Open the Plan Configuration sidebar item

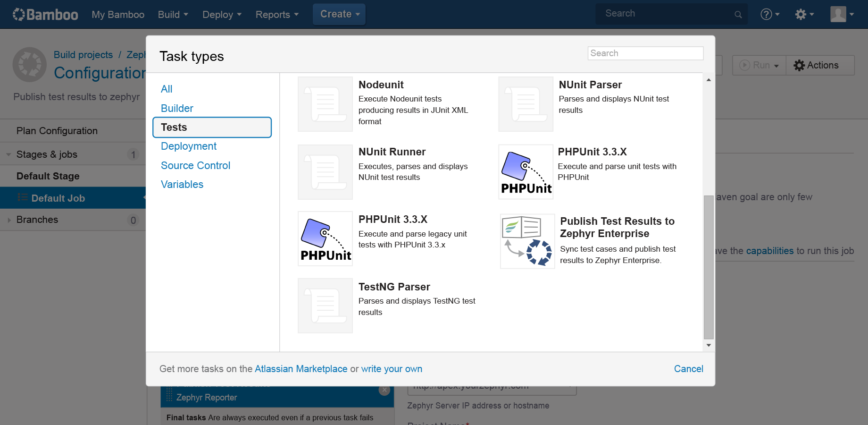tap(57, 131)
